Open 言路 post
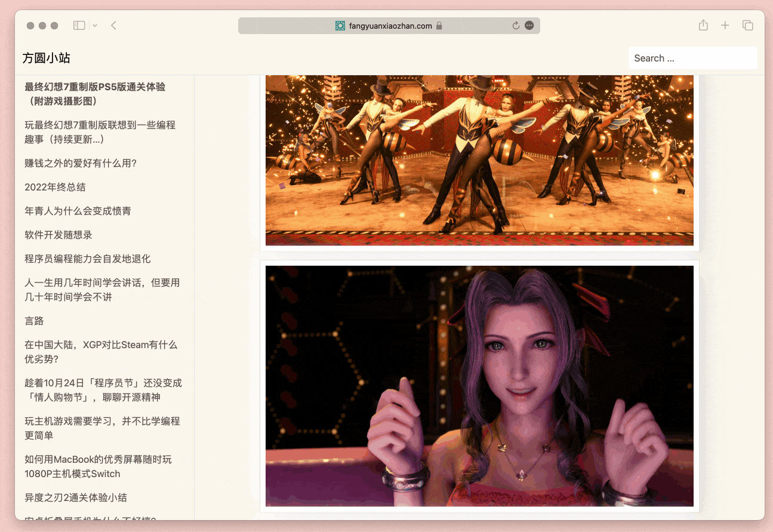Screen dimensions: 773x532 click(x=34, y=321)
